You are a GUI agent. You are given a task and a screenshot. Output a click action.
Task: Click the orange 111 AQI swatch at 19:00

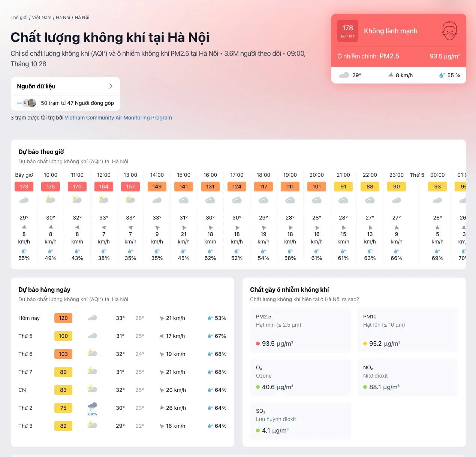290,187
